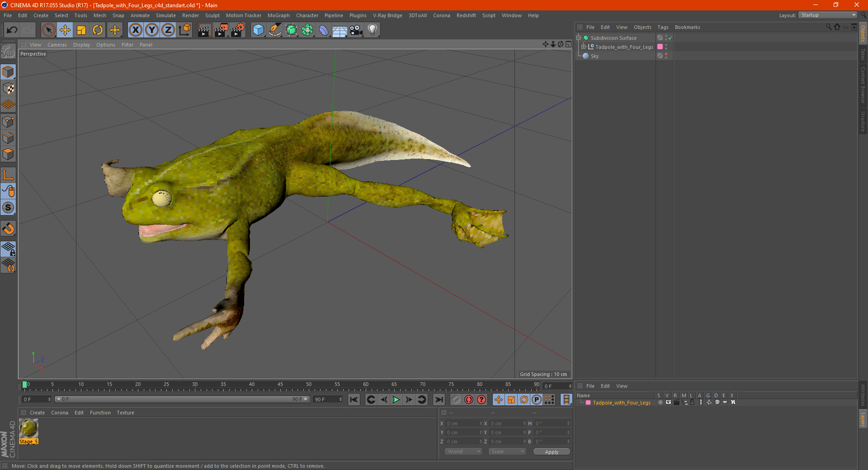The width and height of the screenshot is (868, 470).
Task: Click frame 45 on the timeline ruler
Action: pos(280,385)
